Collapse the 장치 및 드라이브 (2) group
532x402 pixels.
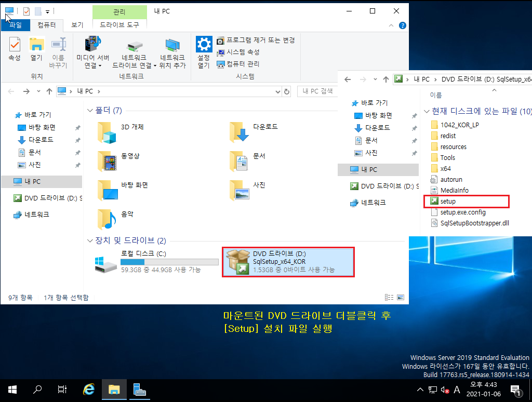point(90,241)
